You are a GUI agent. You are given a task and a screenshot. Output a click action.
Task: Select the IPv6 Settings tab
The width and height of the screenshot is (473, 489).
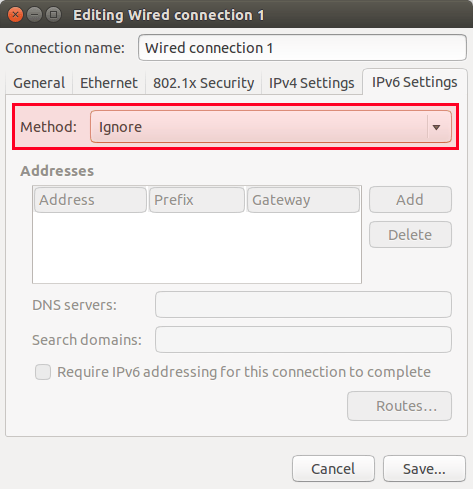coord(414,82)
